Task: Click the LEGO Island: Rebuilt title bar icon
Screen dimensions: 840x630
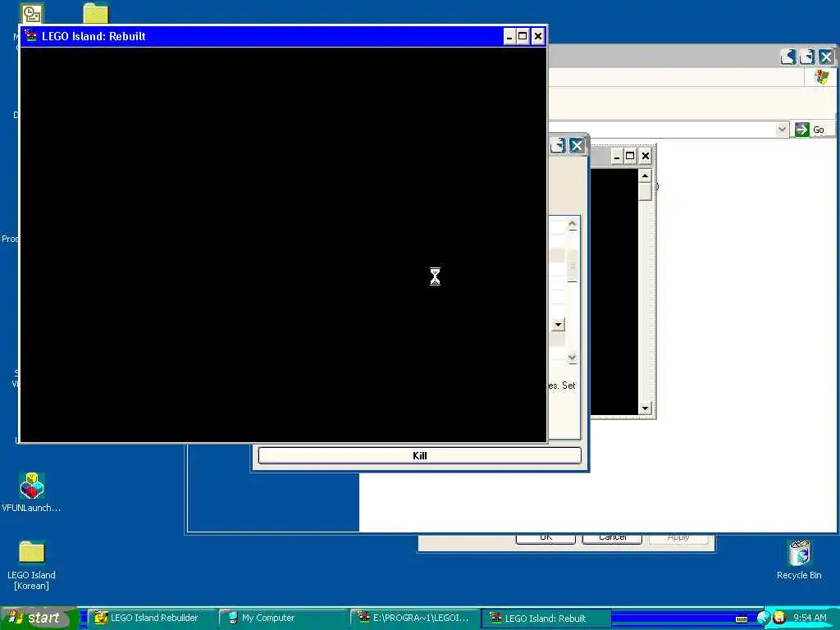Action: point(31,36)
